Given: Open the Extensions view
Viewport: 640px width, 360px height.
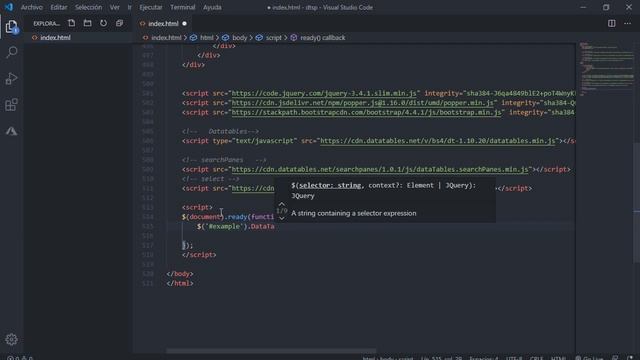Looking at the screenshot, I should pos(11,105).
